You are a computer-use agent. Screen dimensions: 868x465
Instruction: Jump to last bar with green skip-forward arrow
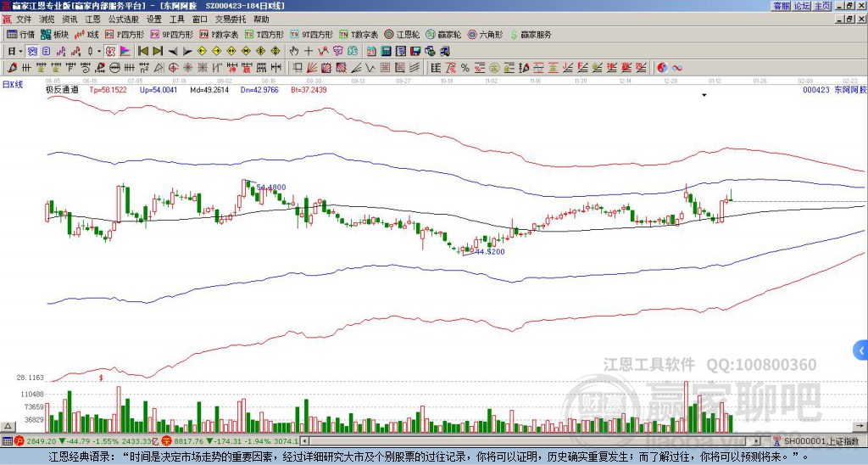click(158, 51)
